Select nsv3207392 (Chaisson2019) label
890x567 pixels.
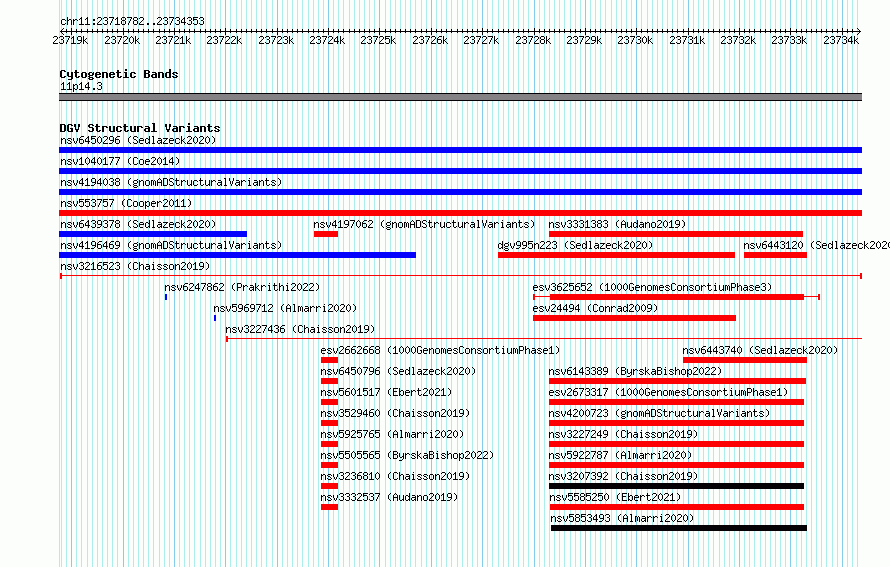point(623,476)
